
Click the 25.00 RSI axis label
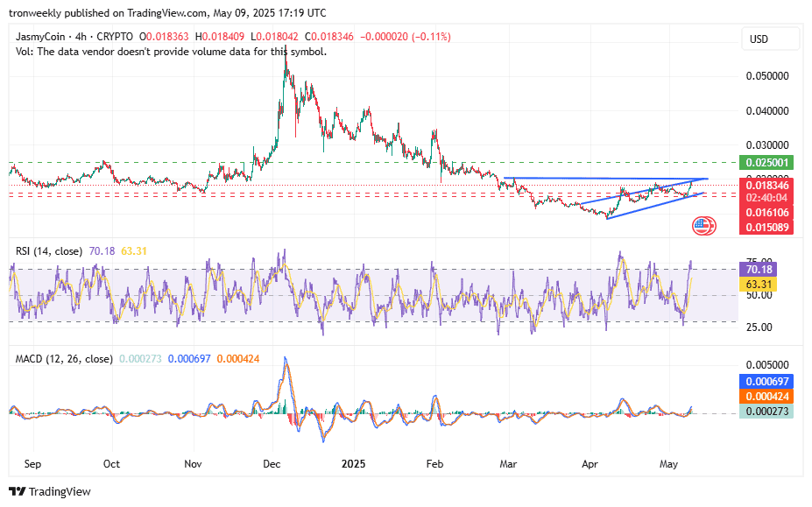coord(759,327)
